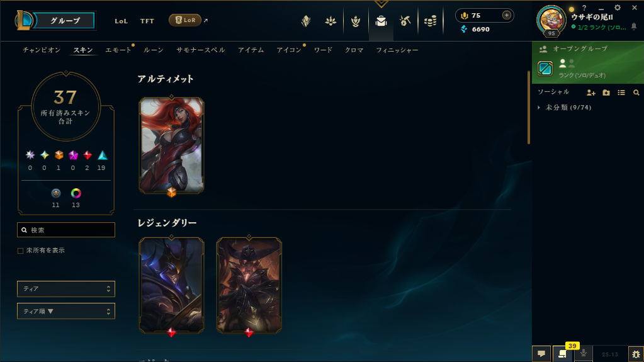The image size is (644, 362).
Task: Open the Collection briefcase icon
Action: [381, 21]
